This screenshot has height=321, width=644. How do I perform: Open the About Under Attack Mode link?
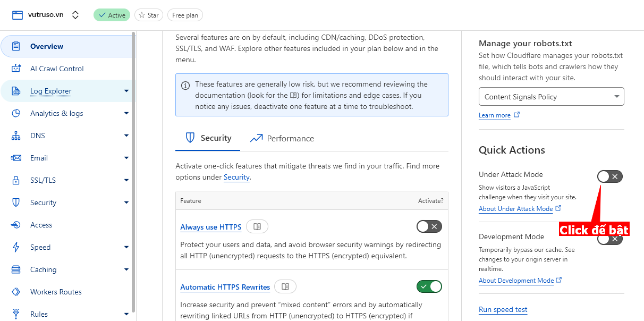[x=515, y=209]
